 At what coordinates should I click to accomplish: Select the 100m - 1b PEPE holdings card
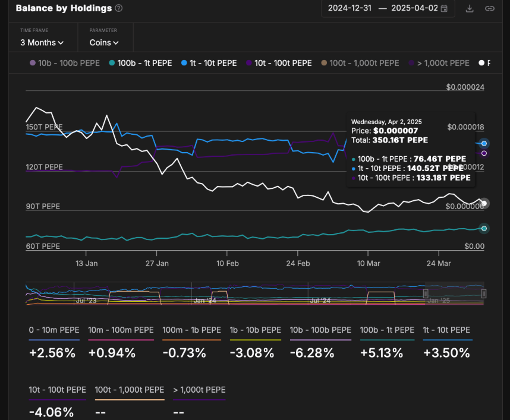tap(191, 343)
